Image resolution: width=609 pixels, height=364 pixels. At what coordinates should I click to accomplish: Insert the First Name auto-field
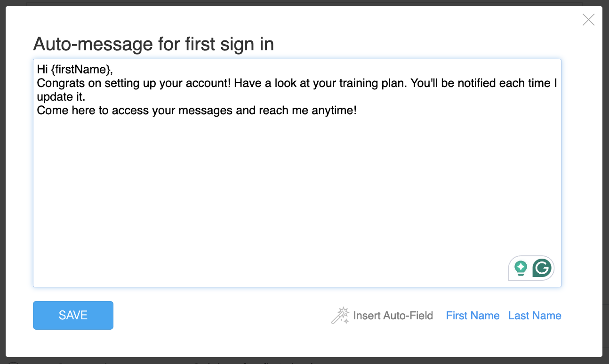pyautogui.click(x=473, y=316)
